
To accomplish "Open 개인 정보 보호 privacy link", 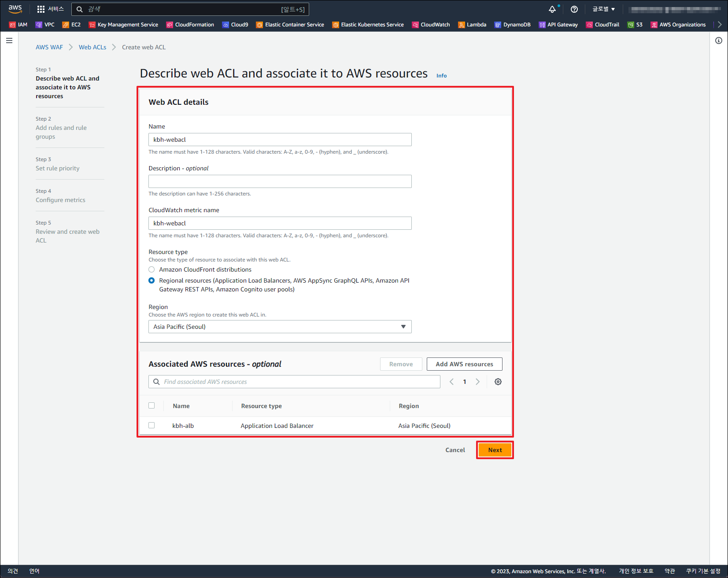I will [636, 571].
